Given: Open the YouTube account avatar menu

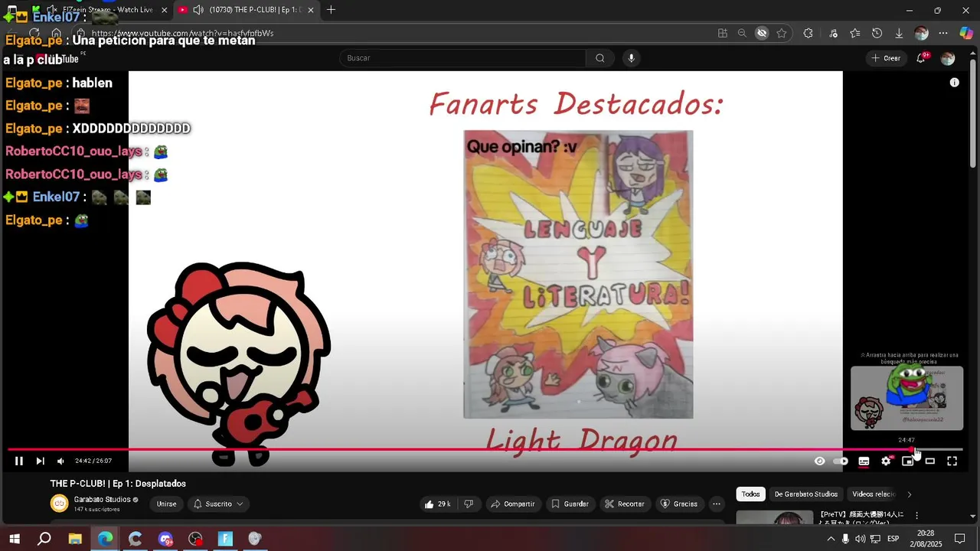Looking at the screenshot, I should (x=948, y=58).
